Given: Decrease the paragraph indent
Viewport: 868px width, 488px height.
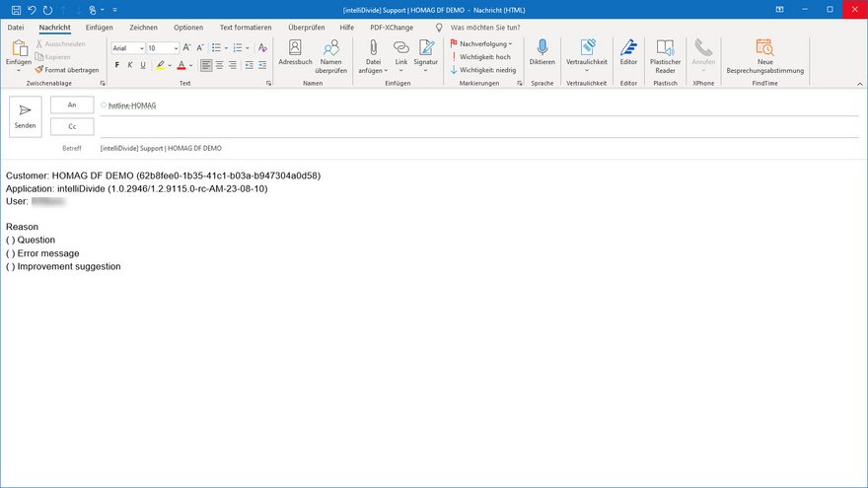Looking at the screenshot, I should tap(250, 65).
